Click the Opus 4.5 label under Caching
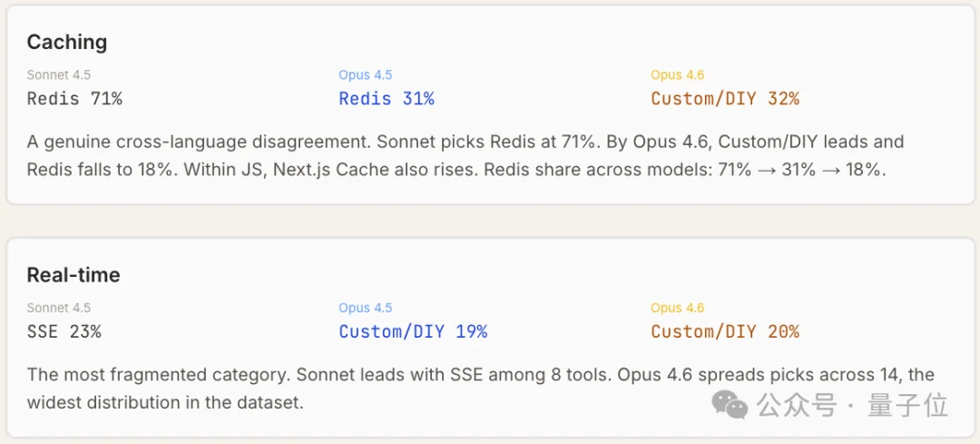The width and height of the screenshot is (980, 444). (366, 75)
